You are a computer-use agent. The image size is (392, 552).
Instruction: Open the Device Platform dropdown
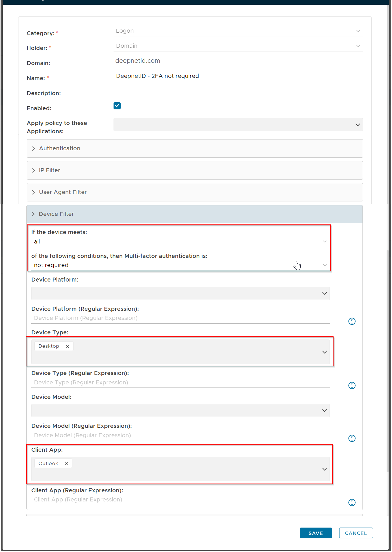click(180, 293)
